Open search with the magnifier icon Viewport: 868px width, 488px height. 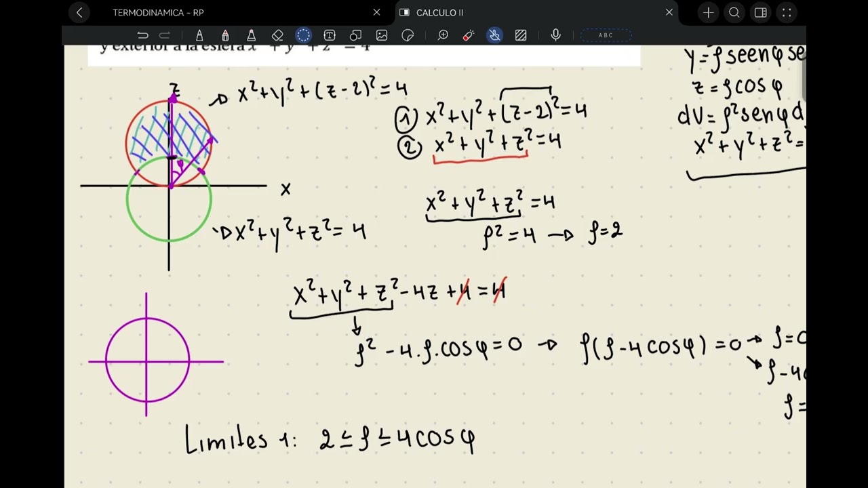pyautogui.click(x=734, y=12)
